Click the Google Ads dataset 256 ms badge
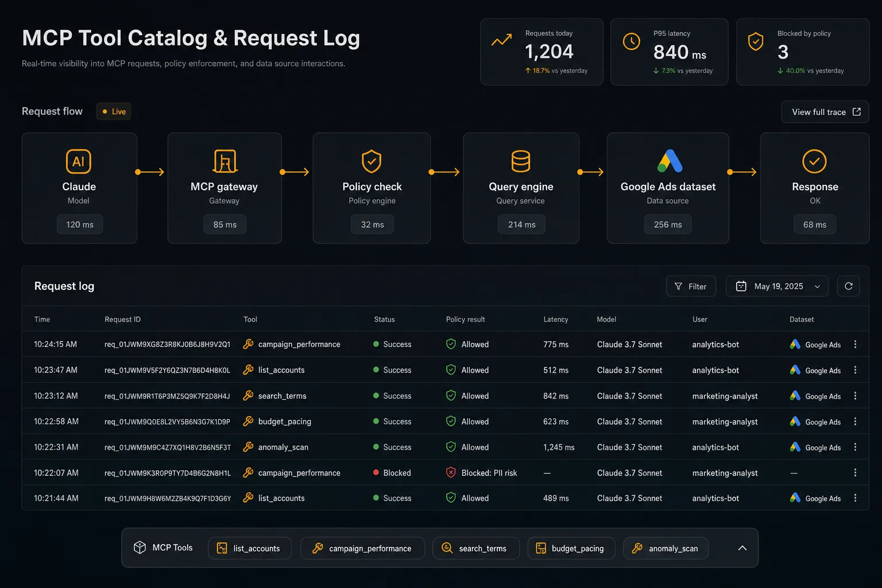 (x=668, y=225)
